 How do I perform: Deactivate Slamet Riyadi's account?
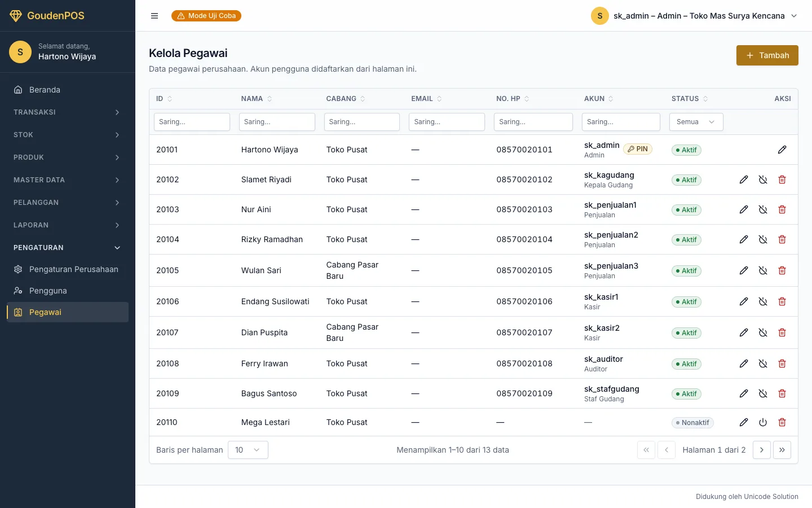(763, 179)
